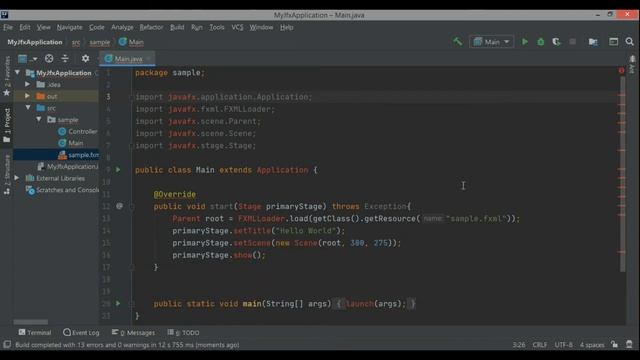
Task: Open the Messages tool window
Action: [133, 333]
